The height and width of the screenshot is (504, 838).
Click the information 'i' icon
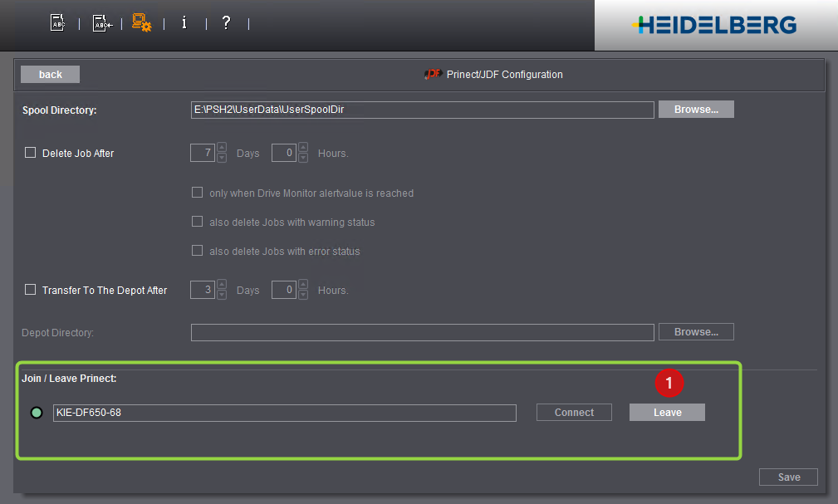click(x=184, y=23)
